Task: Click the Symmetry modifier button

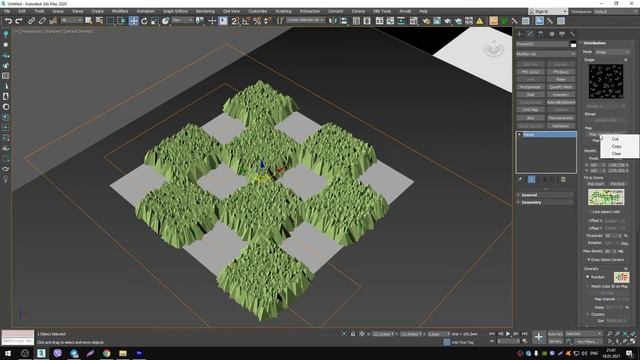Action: point(561,95)
